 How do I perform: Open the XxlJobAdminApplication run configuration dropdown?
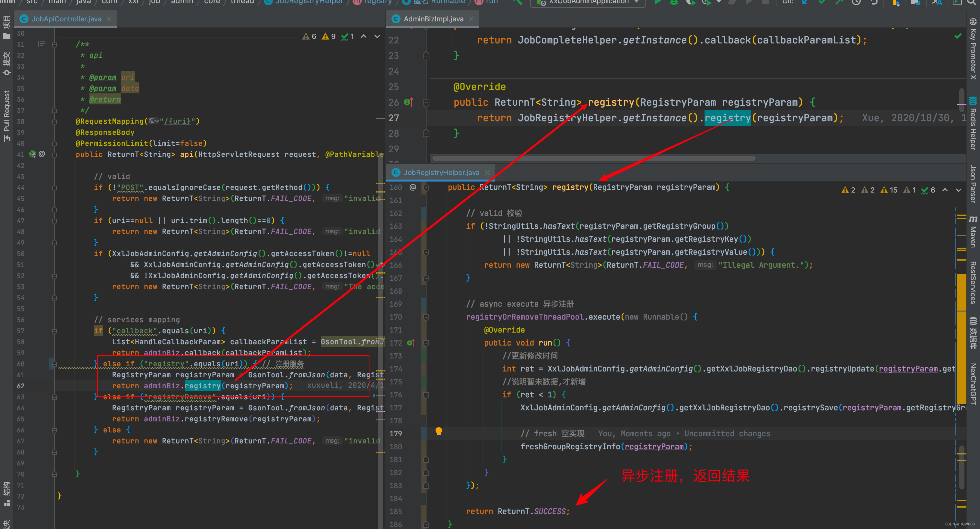click(x=588, y=2)
